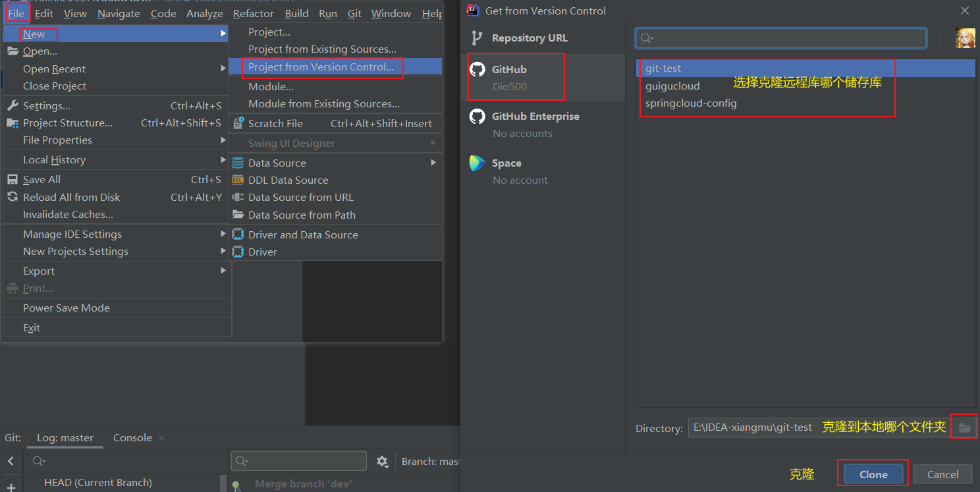Screen dimensions: 980x492
Task: Click the back arrow in the Git log panel
Action: (x=11, y=461)
